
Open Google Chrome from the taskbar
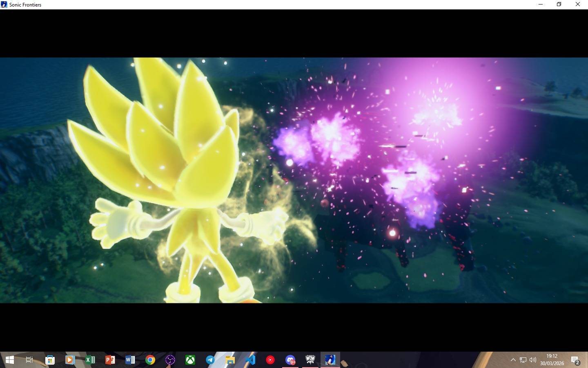click(x=150, y=360)
